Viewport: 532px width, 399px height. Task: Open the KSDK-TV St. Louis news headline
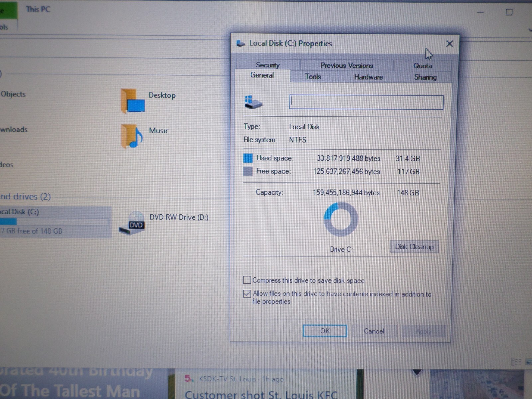coord(261,395)
